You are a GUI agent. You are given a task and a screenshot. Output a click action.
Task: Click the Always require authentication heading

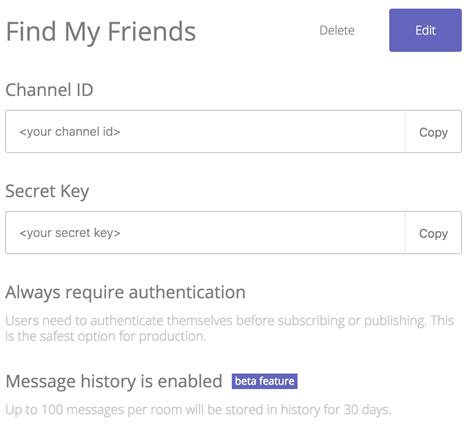[x=126, y=293]
